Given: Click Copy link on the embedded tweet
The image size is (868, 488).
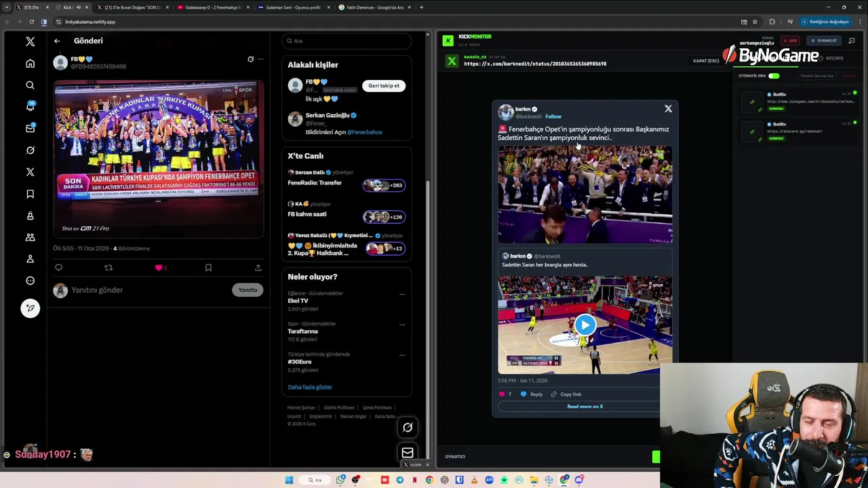Looking at the screenshot, I should click(x=566, y=394).
